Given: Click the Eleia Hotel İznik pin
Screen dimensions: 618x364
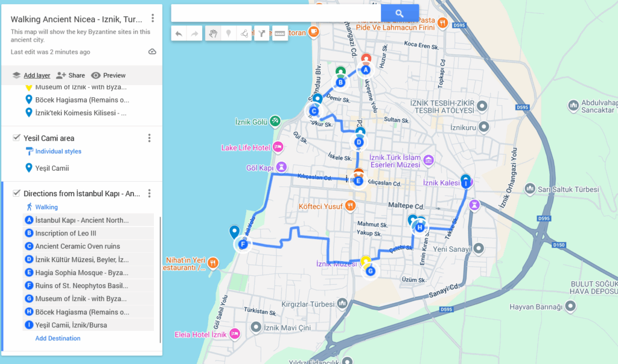Looking at the screenshot, I should [235, 334].
